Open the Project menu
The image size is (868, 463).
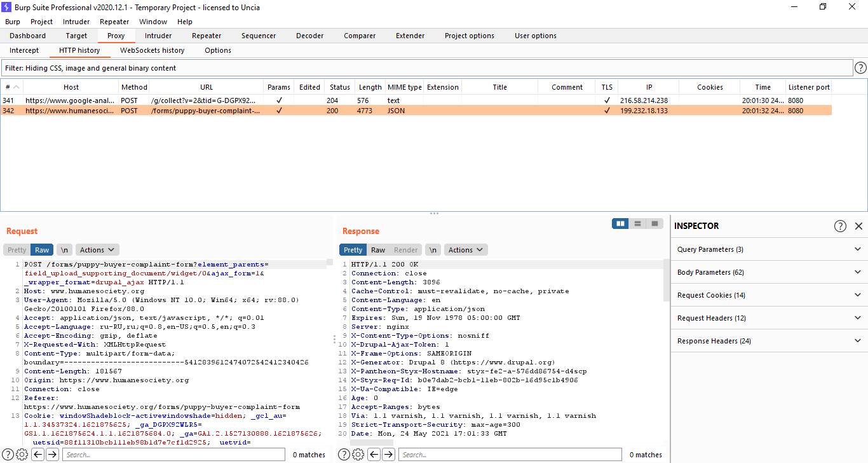(x=42, y=22)
